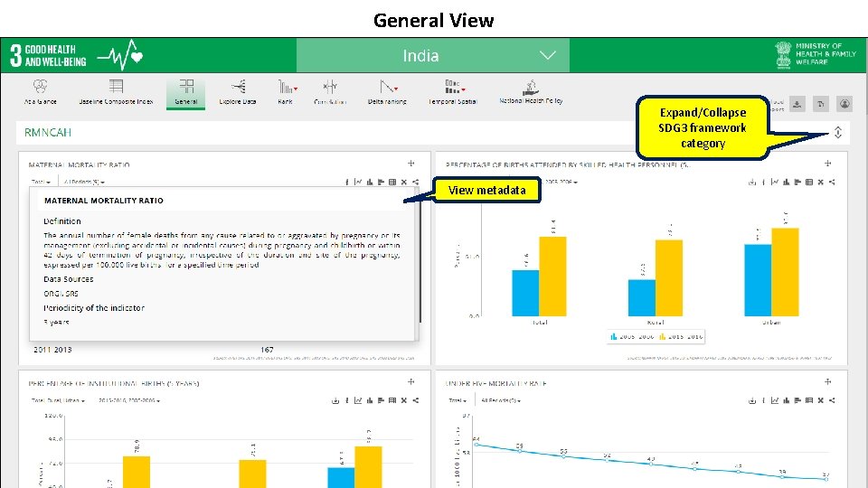Open All Periods dropdown on Maternal Mortality card
This screenshot has width=868, height=488.
tap(84, 182)
